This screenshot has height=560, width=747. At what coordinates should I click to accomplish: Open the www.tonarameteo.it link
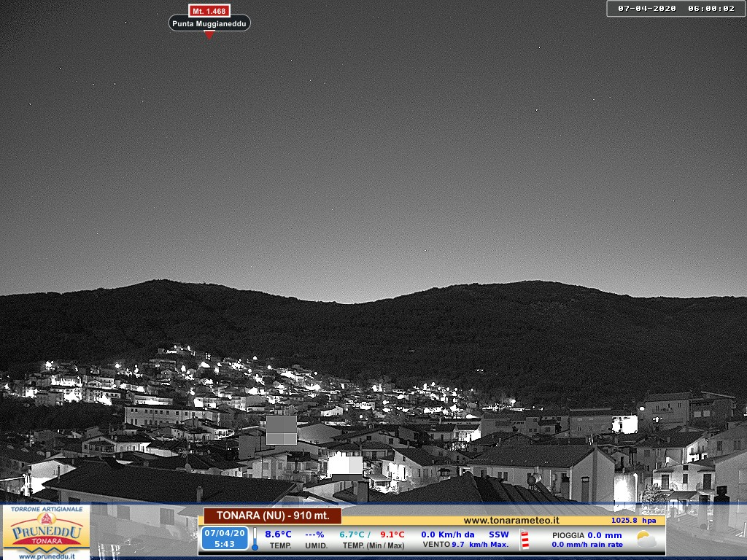(x=511, y=521)
